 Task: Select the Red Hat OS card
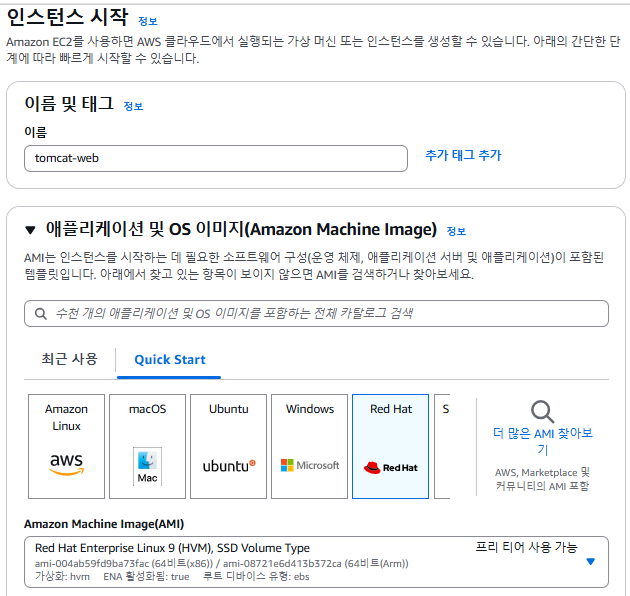[x=391, y=446]
